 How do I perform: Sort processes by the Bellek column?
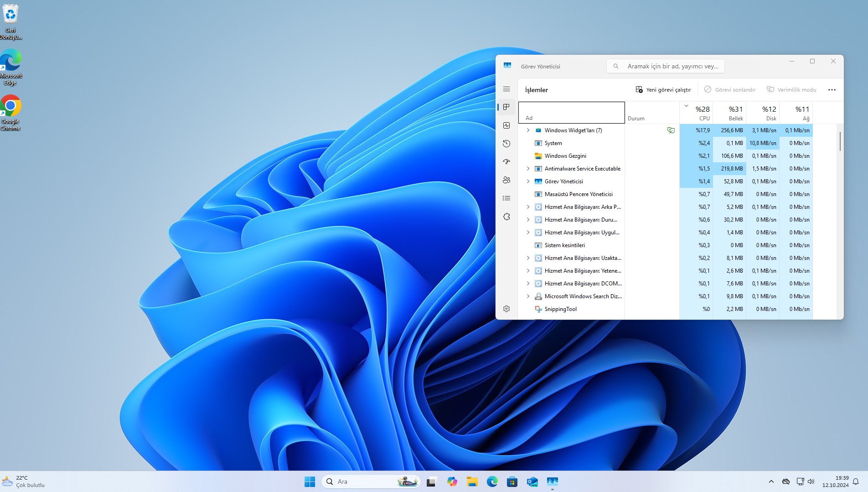[729, 113]
